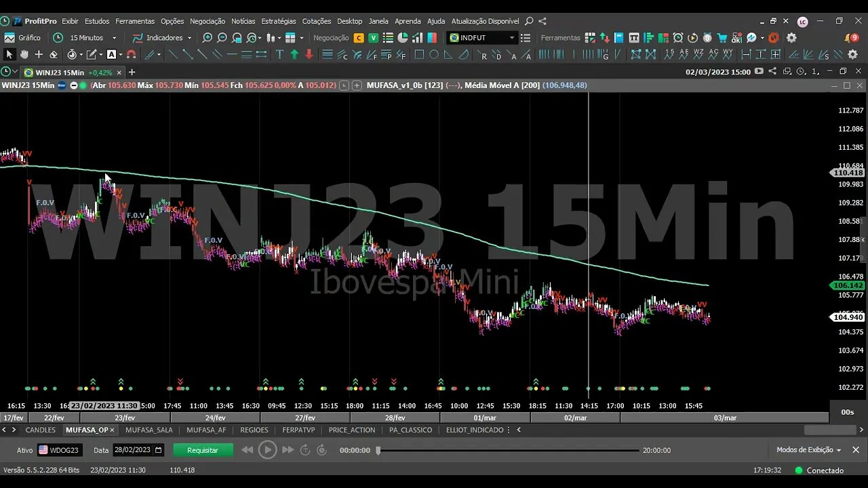The image size is (868, 488).
Task: Click the orange C buy button icon
Action: pyautogui.click(x=359, y=38)
